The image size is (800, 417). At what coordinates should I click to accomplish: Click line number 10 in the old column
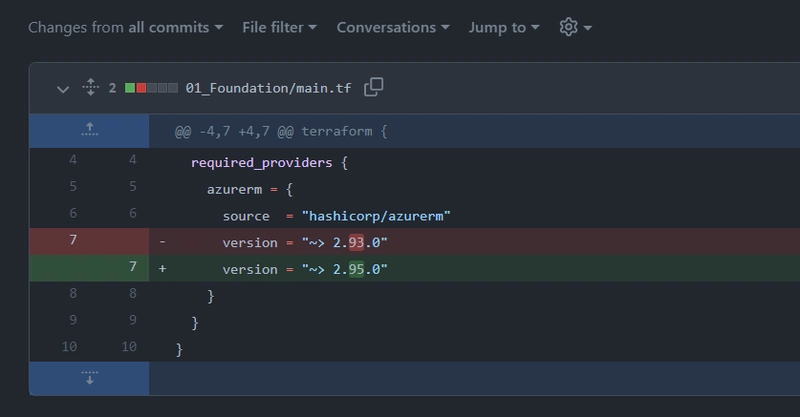pos(69,347)
